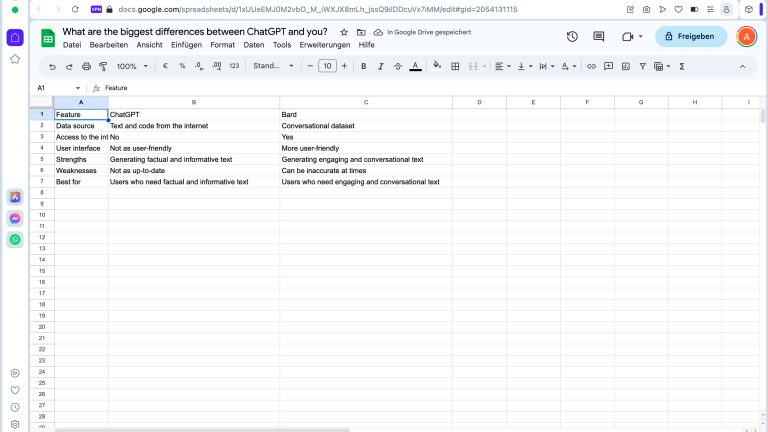The image size is (768, 432).
Task: Toggle italic formatting
Action: pyautogui.click(x=381, y=66)
